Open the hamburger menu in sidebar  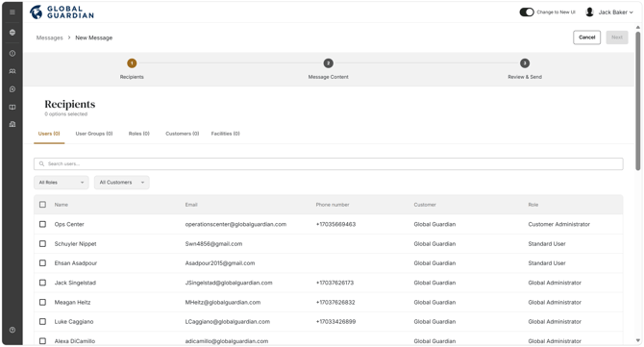point(12,12)
